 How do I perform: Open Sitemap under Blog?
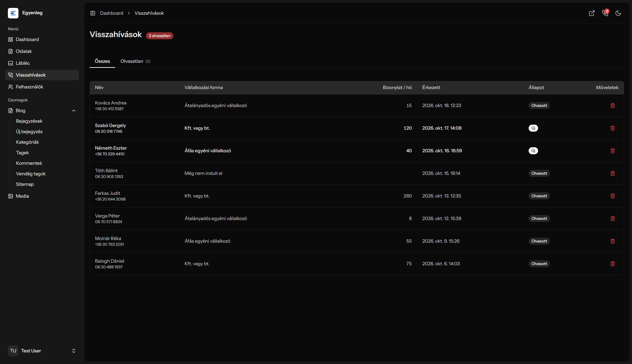pyautogui.click(x=25, y=184)
